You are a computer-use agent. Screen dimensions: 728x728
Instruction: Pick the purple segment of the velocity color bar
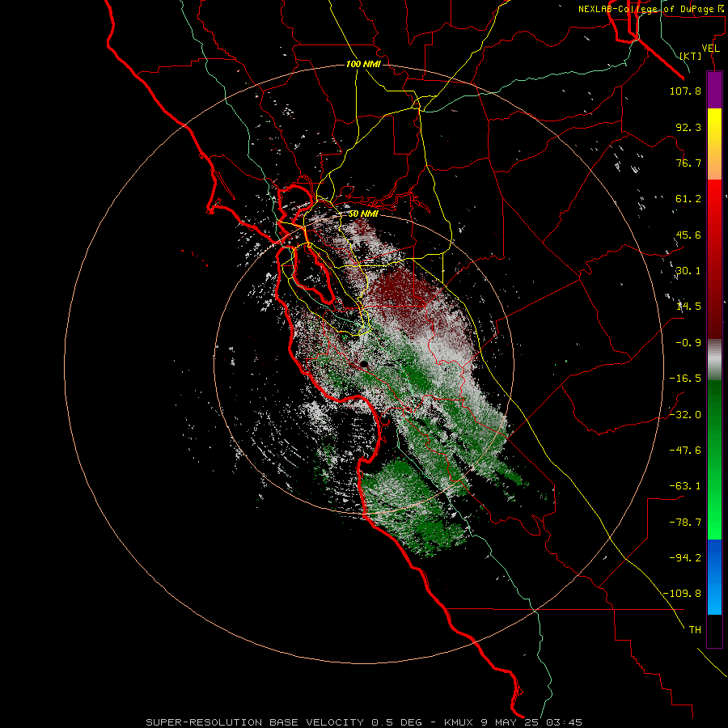714,90
